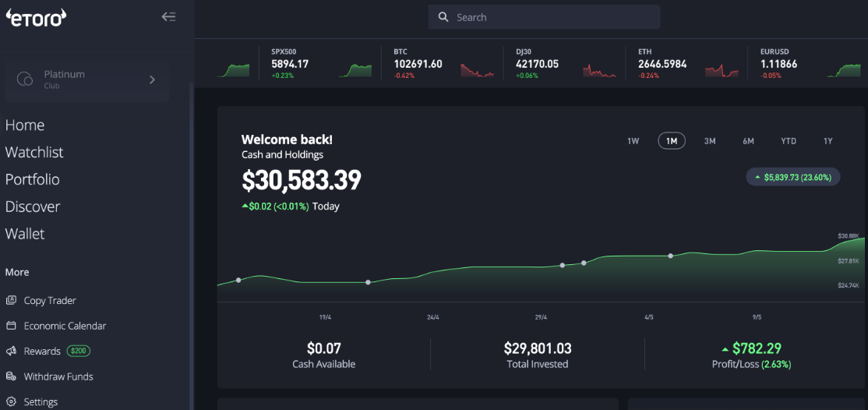Click the Welcome back! heading

[x=288, y=140]
